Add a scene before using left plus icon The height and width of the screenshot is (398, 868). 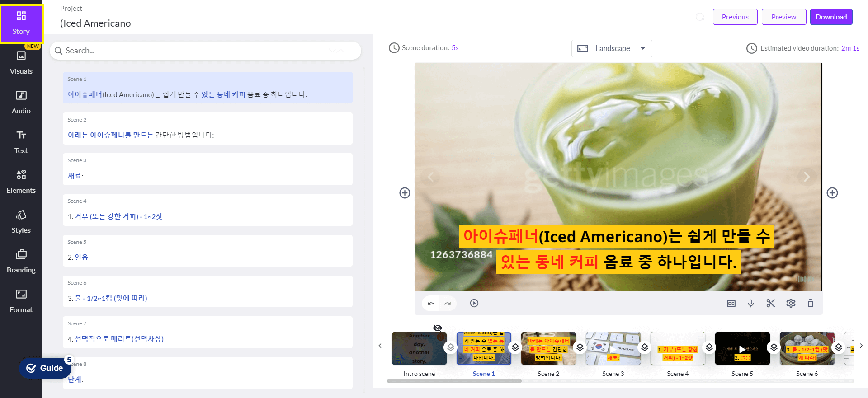point(405,193)
